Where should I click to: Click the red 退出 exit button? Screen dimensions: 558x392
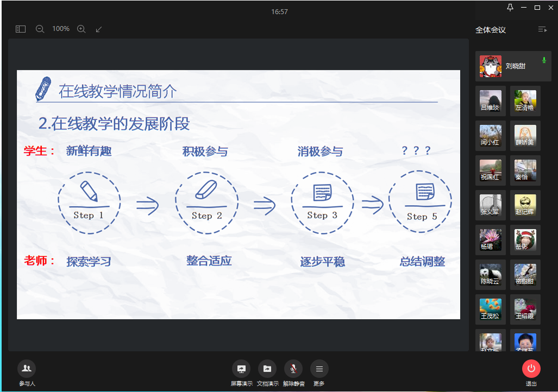pos(531,369)
